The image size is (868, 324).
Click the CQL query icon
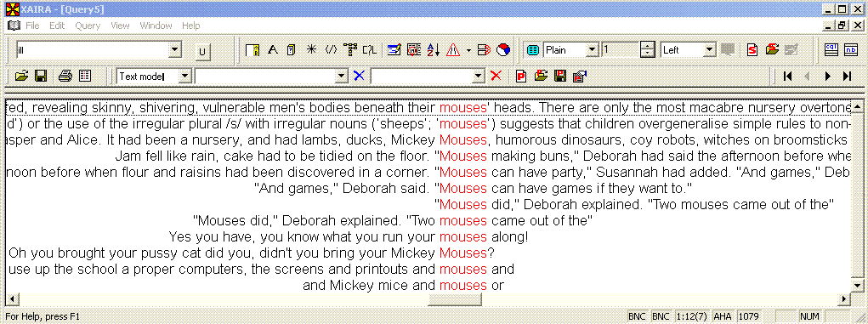pyautogui.click(x=370, y=50)
